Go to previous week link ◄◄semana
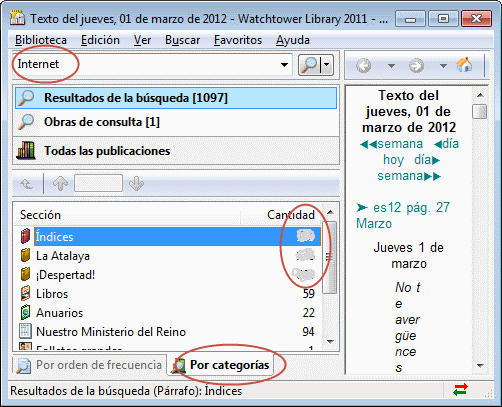This screenshot has width=502, height=407. click(x=392, y=144)
